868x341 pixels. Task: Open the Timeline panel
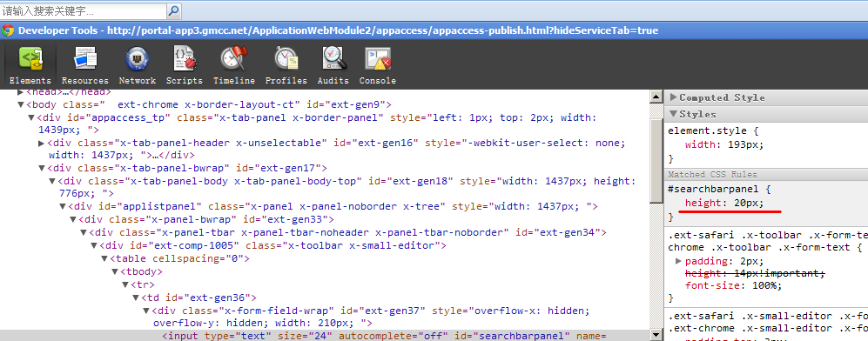[x=233, y=65]
